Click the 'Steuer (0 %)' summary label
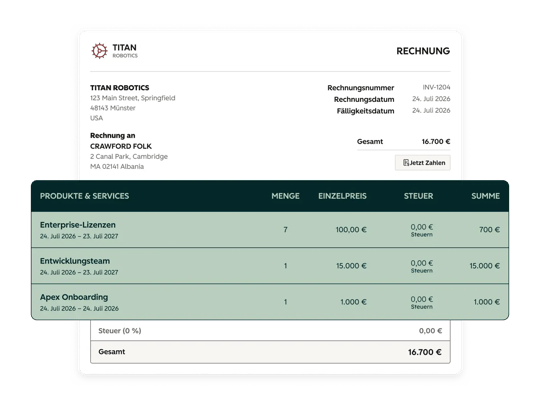The height and width of the screenshot is (405, 540). point(120,331)
